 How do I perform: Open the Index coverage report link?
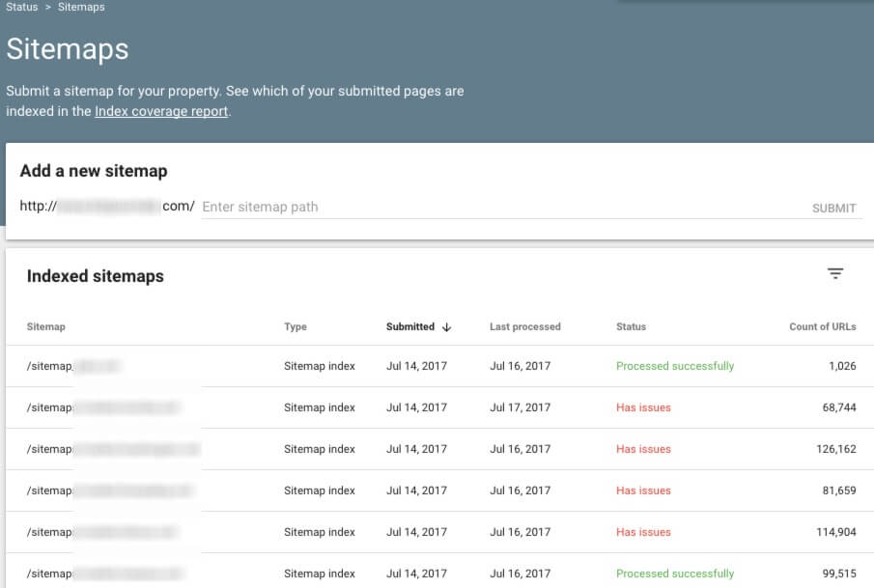[x=161, y=111]
